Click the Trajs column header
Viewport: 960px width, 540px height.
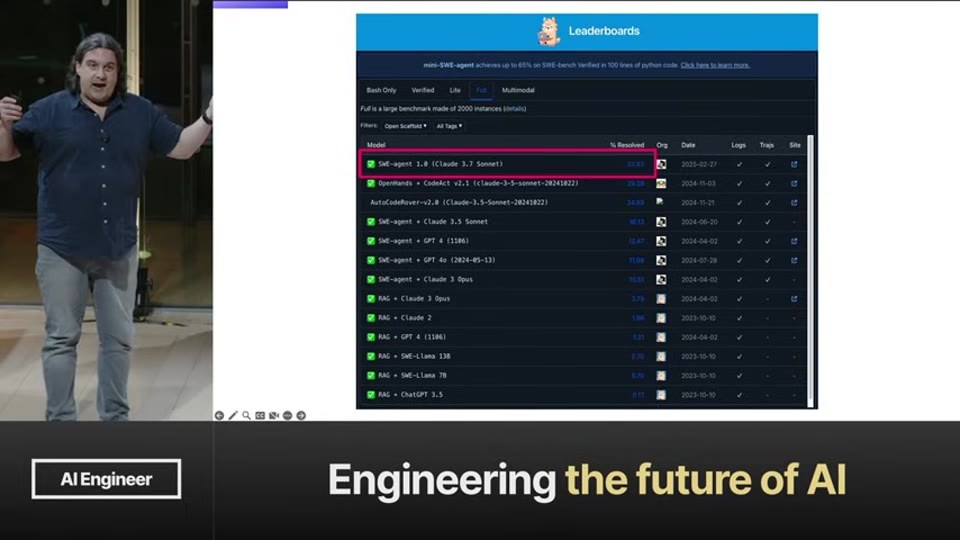tap(767, 145)
